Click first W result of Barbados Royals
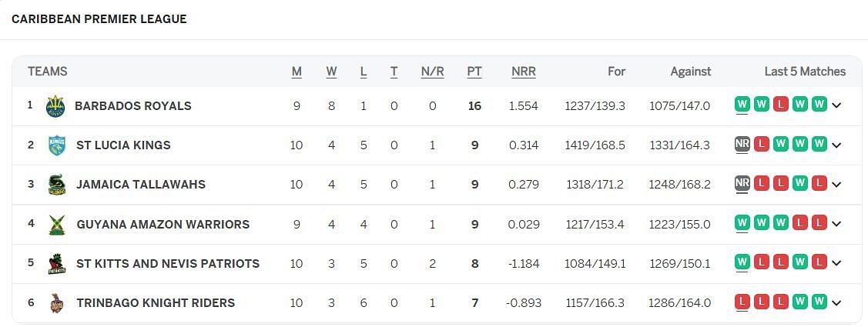The image size is (868, 327). pos(742,104)
